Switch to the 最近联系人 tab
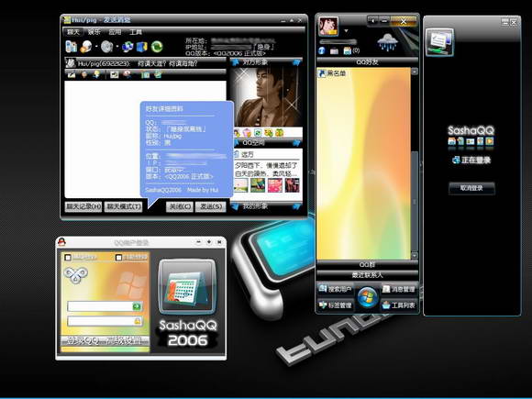Image resolution: width=532 pixels, height=399 pixels. click(x=368, y=274)
